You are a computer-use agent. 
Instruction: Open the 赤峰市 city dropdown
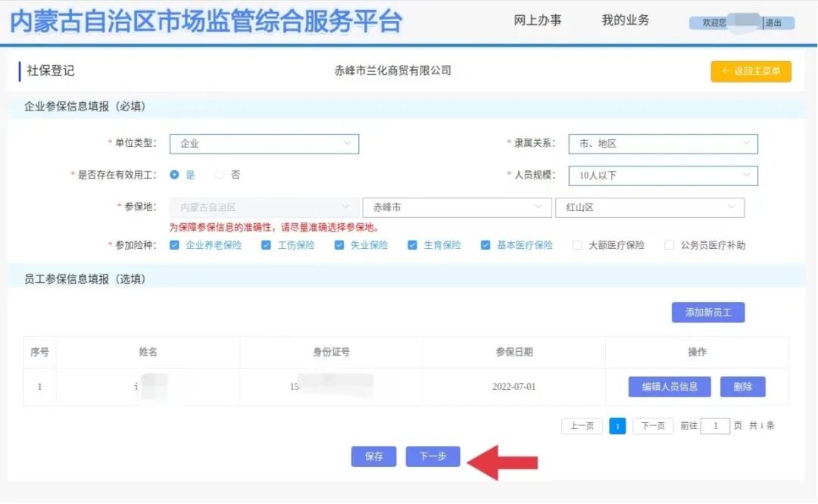(457, 207)
